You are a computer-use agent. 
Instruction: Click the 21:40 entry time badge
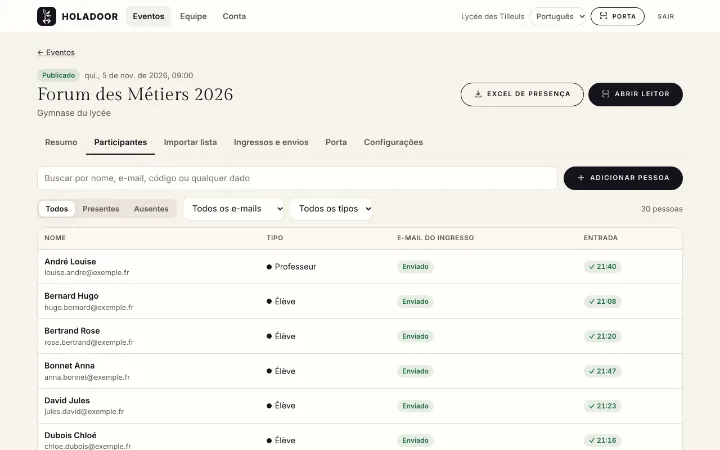click(602, 267)
